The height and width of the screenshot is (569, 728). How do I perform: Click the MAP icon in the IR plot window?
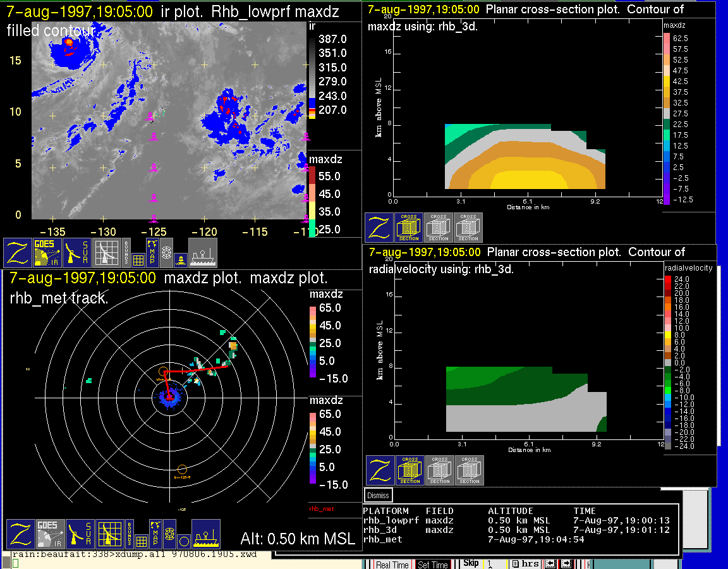pos(152,252)
